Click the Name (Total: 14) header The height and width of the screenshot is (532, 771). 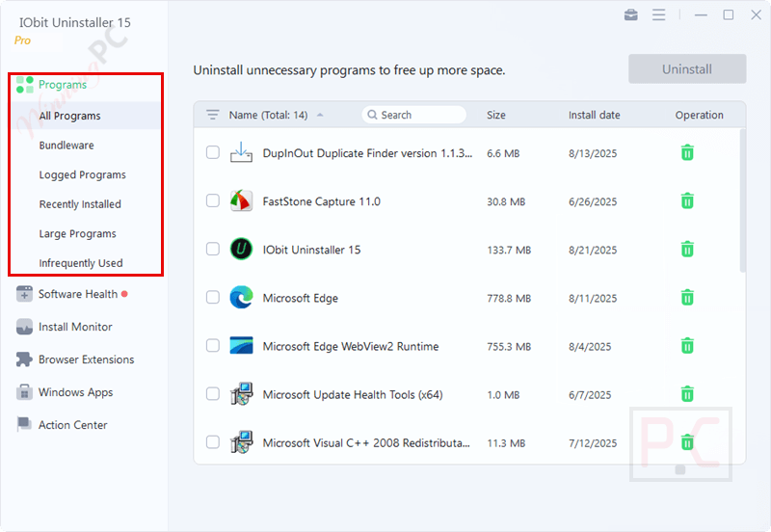(268, 115)
